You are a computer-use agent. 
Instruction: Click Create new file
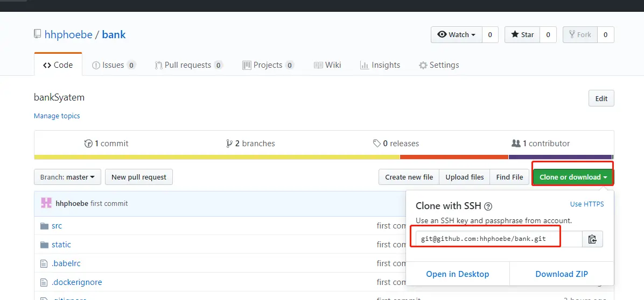tap(409, 177)
